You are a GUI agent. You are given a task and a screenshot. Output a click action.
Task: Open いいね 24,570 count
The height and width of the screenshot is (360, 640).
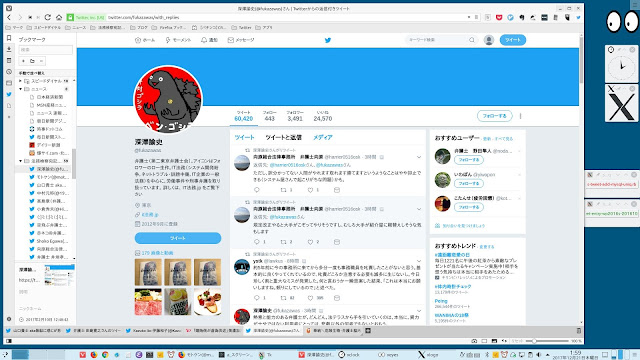(x=322, y=116)
